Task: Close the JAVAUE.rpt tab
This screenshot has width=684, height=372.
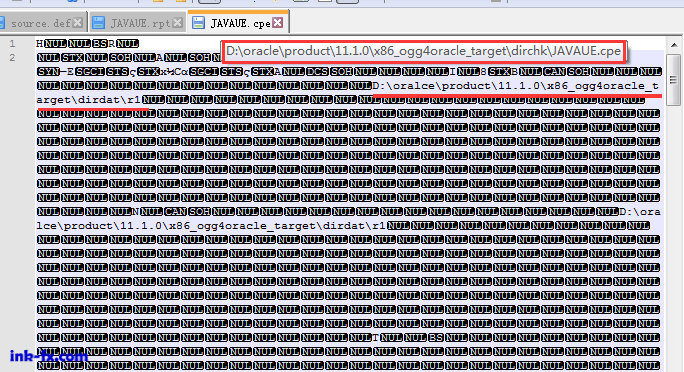Action: (x=178, y=23)
